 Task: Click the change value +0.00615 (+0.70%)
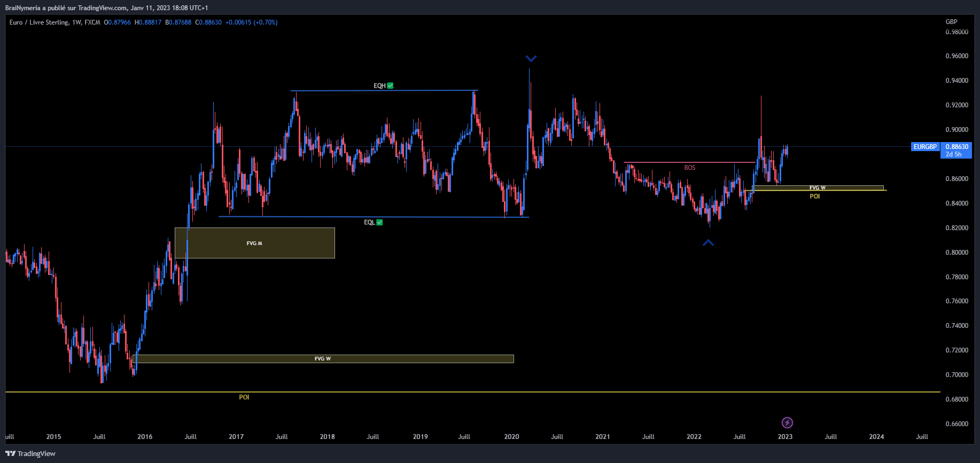[252, 22]
